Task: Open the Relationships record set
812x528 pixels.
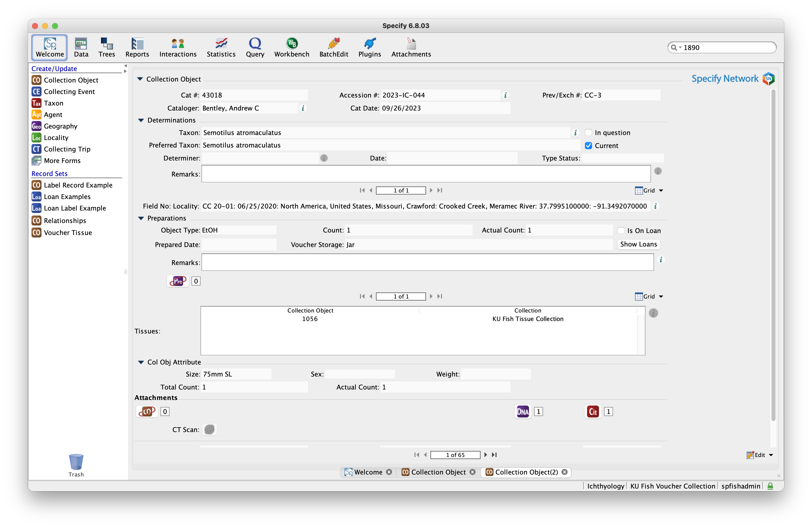Action: pyautogui.click(x=59, y=221)
